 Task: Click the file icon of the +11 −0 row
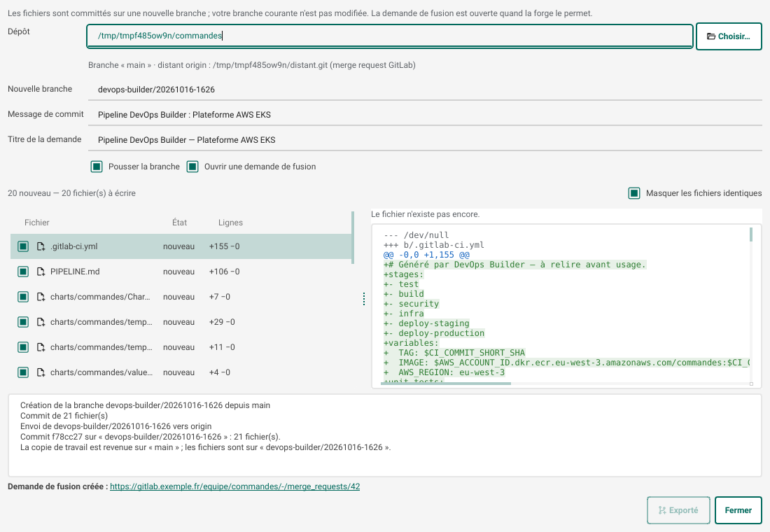(41, 347)
